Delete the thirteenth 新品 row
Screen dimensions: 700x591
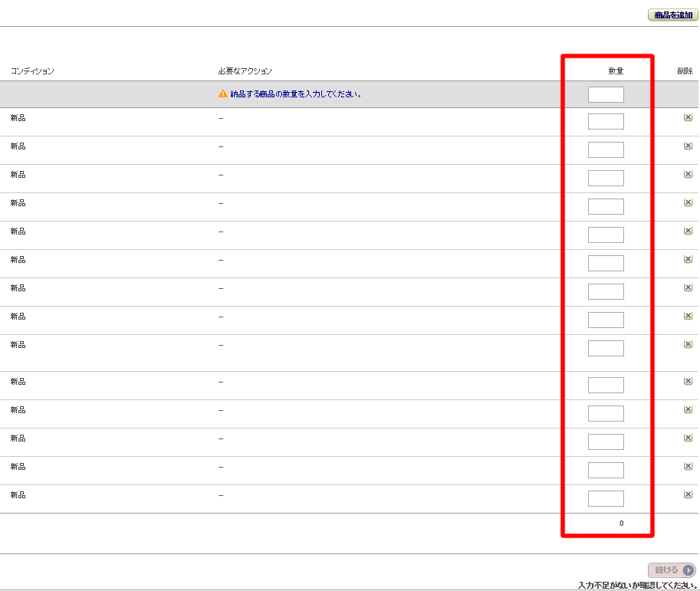click(x=688, y=466)
